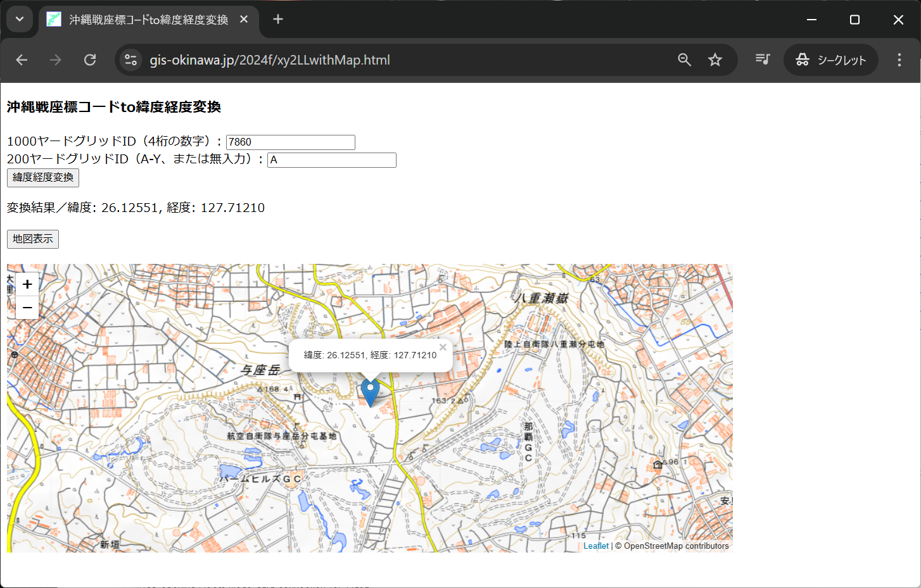Click the browser back arrow
Screen dimensions: 921x588
[22, 60]
